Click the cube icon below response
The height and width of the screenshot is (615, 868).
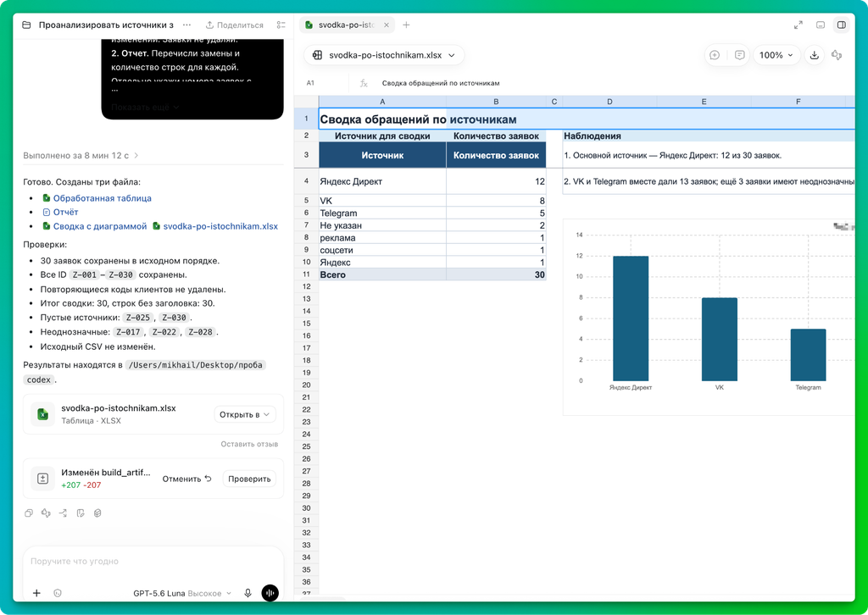coord(97,513)
